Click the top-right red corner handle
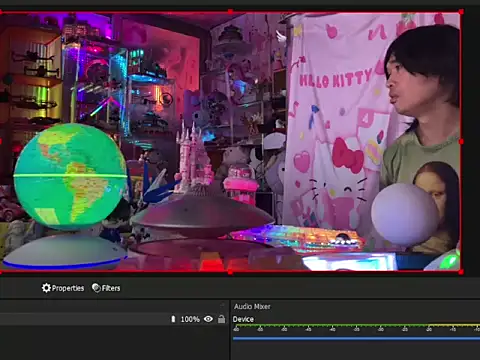 pos(461,12)
